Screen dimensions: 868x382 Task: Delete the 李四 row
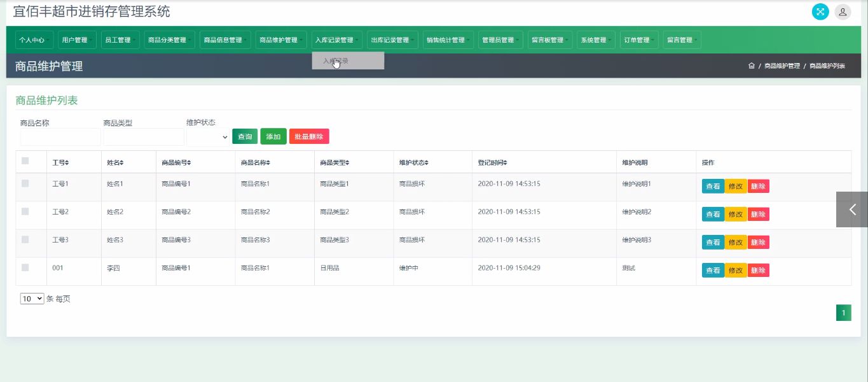pyautogui.click(x=759, y=271)
